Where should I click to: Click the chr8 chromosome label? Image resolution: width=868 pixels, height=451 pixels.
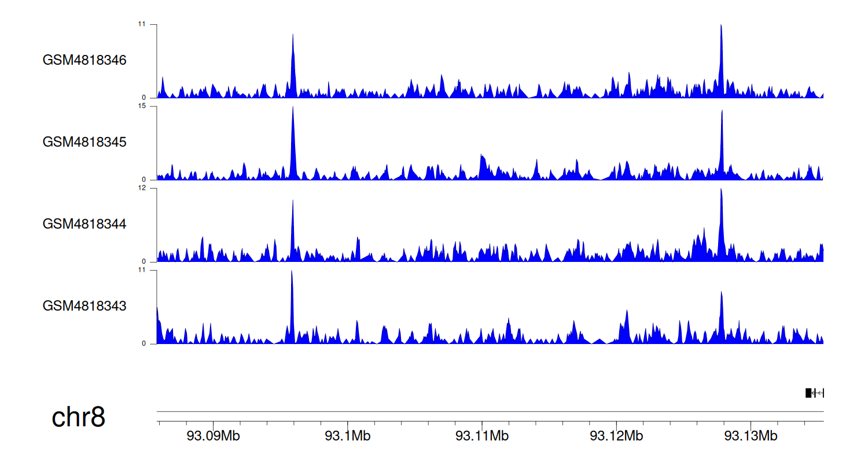(x=79, y=417)
